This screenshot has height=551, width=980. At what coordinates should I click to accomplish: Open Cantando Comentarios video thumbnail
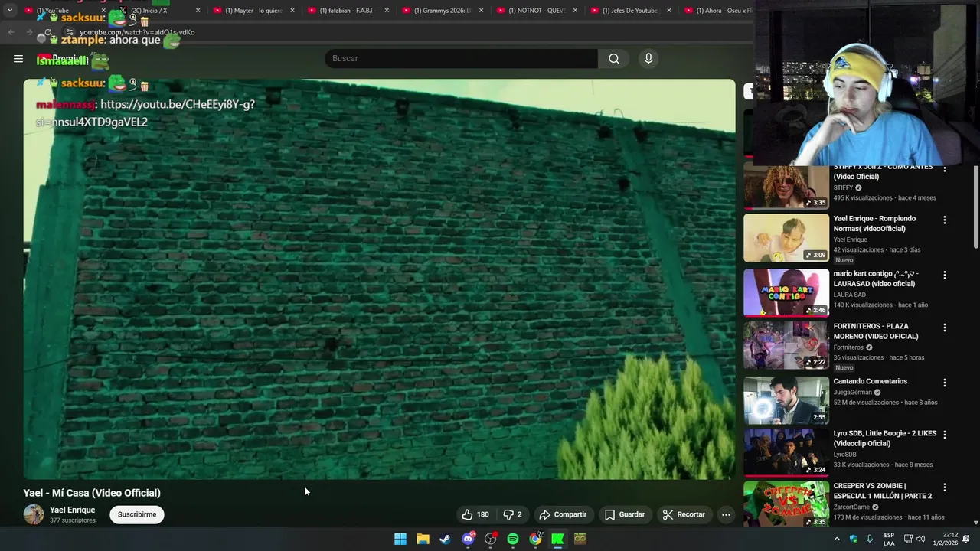[786, 399]
